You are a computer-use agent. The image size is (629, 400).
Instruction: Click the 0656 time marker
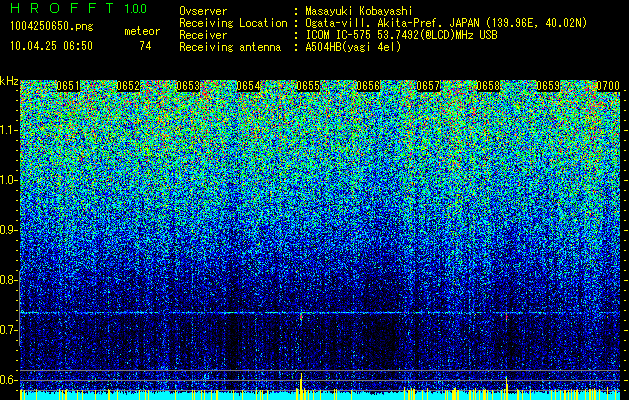pyautogui.click(x=368, y=86)
